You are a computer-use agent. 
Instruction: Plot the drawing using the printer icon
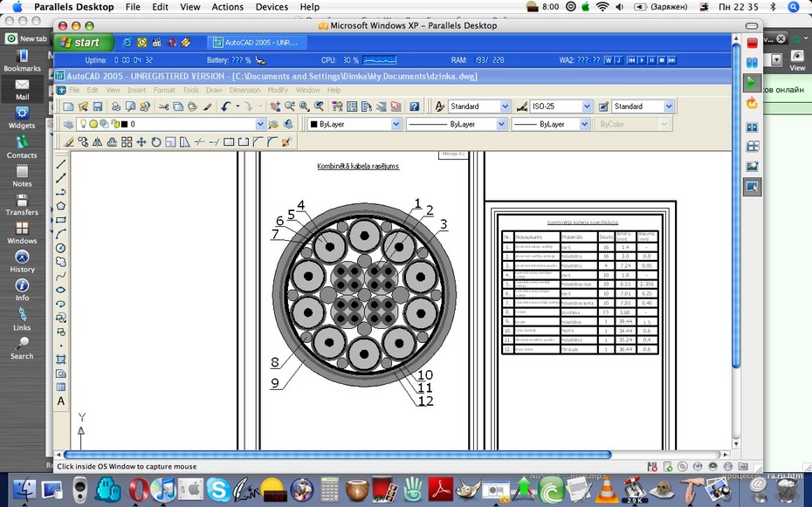(116, 106)
